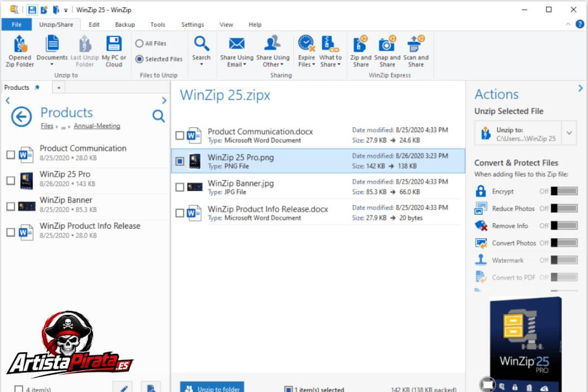Click the Products pane search magnifier
588x392 pixels.
[158, 116]
